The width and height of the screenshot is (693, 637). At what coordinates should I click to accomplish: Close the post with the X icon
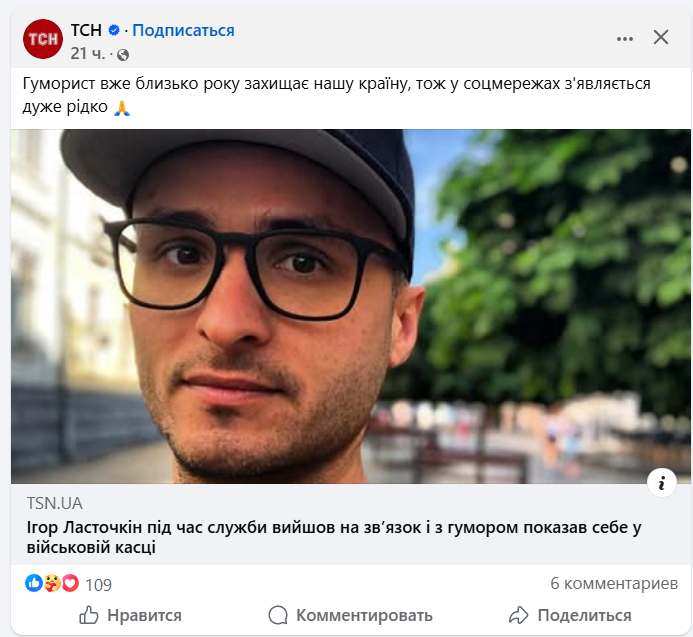pos(661,37)
